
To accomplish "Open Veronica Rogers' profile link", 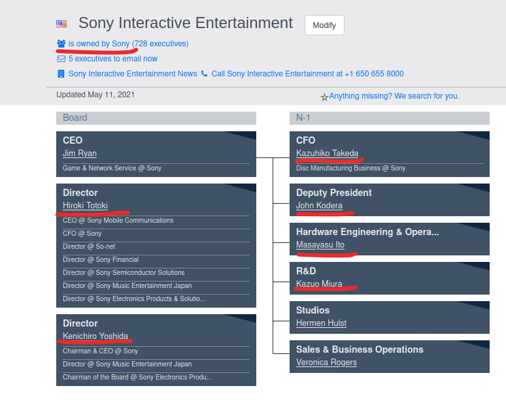I will point(326,363).
